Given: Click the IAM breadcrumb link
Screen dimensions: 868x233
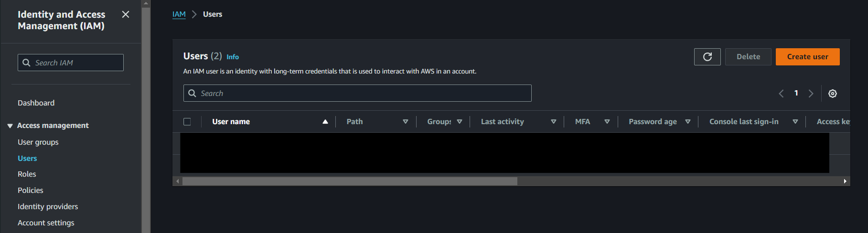Looking at the screenshot, I should point(179,14).
